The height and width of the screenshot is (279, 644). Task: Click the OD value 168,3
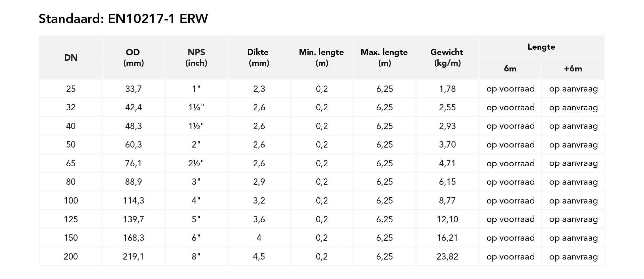(133, 238)
